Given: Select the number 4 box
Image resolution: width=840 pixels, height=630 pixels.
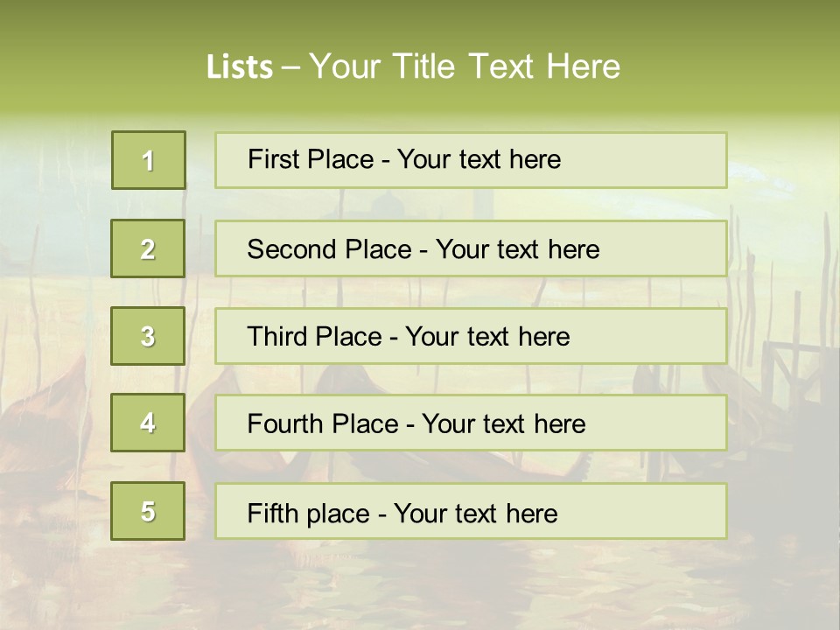Looking at the screenshot, I should click(148, 423).
